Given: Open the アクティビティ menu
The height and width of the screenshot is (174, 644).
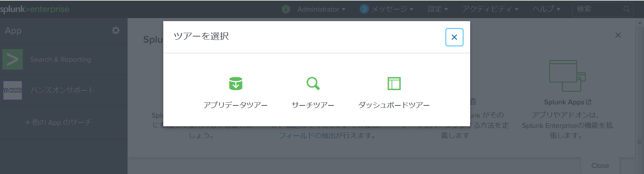Looking at the screenshot, I should coord(490,9).
